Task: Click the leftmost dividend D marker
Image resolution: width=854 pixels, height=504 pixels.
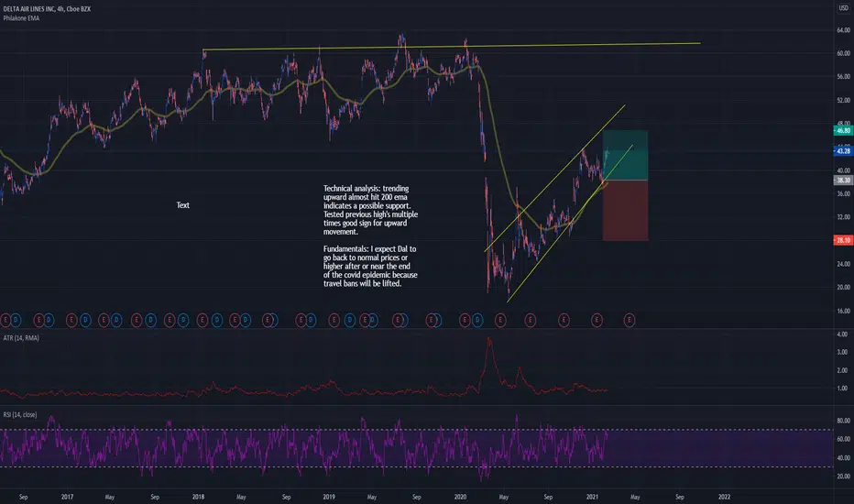Action: (x=16, y=320)
